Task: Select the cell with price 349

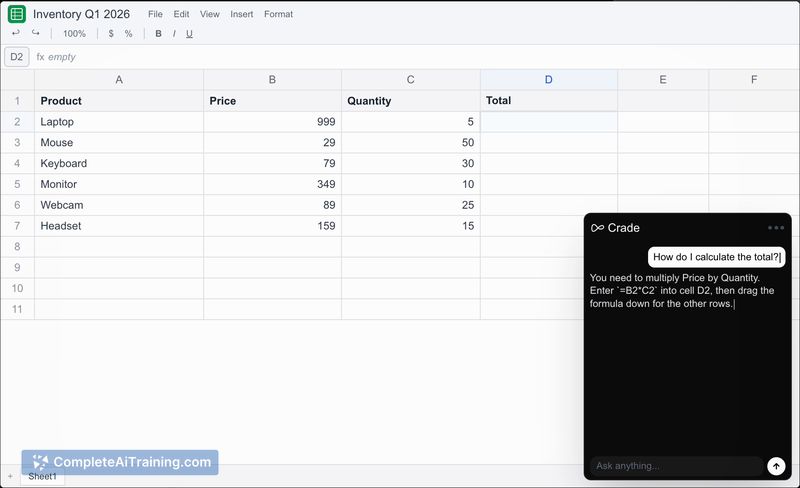Action: [x=272, y=184]
